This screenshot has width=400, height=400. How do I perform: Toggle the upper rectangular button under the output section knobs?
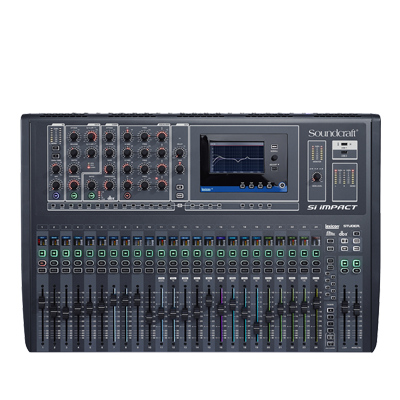pyautogui.click(x=180, y=187)
